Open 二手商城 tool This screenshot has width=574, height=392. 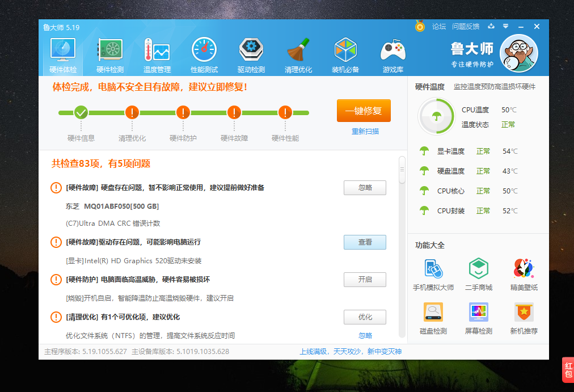(x=479, y=275)
